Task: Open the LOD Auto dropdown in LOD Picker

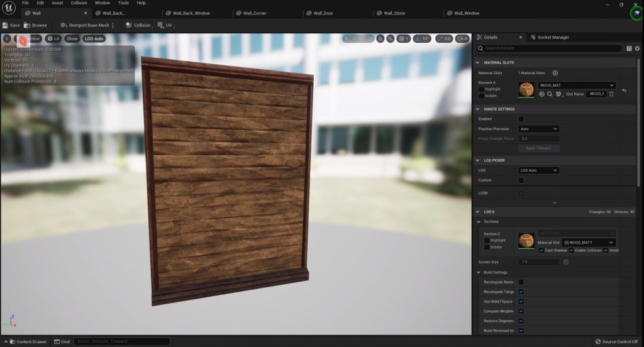Action: point(538,170)
